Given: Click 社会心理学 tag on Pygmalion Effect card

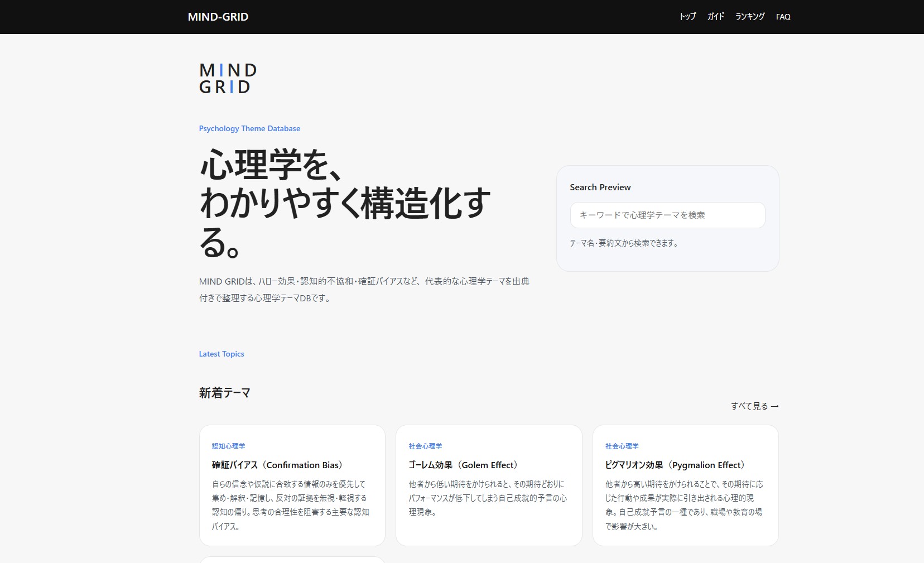Looking at the screenshot, I should pyautogui.click(x=622, y=446).
